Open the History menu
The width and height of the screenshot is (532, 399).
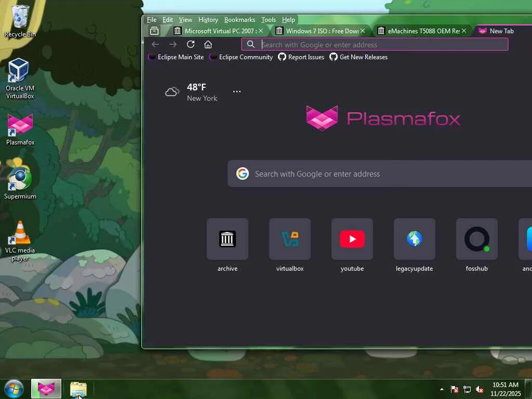click(208, 20)
